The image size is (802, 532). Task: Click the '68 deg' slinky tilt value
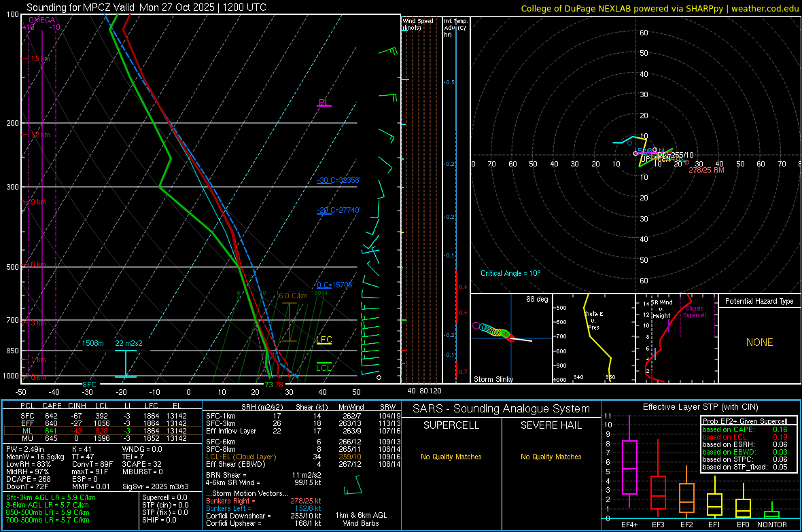coord(537,299)
